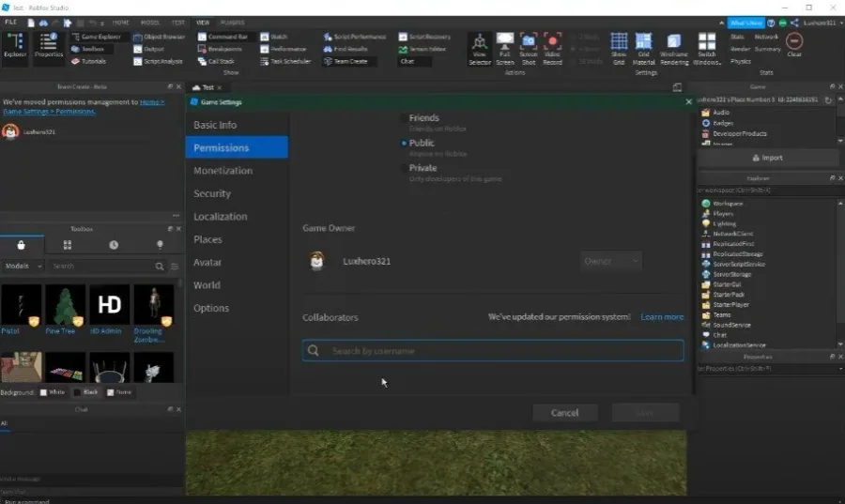
Task: Enter Full Screen mode
Action: coord(504,49)
